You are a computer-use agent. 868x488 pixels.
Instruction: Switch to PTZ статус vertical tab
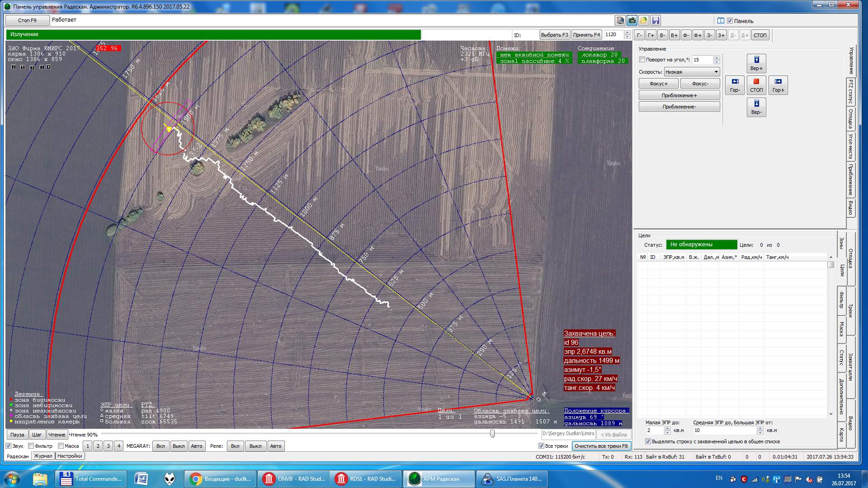coord(851,92)
